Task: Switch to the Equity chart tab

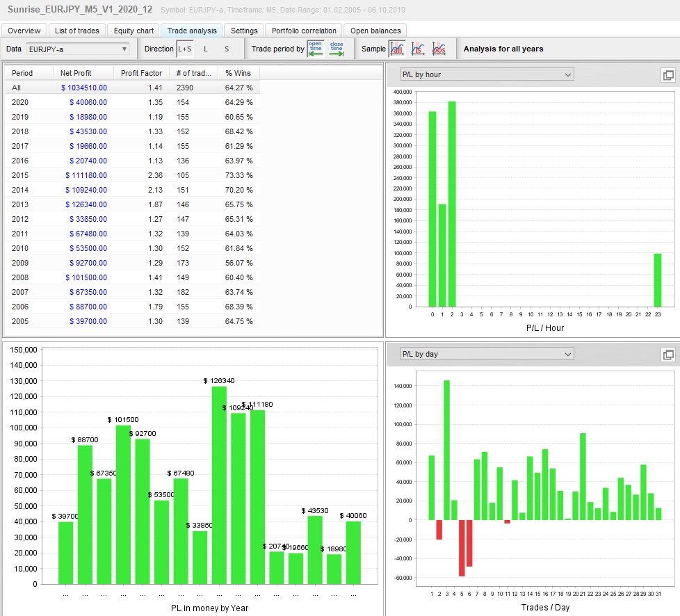Action: pos(133,31)
